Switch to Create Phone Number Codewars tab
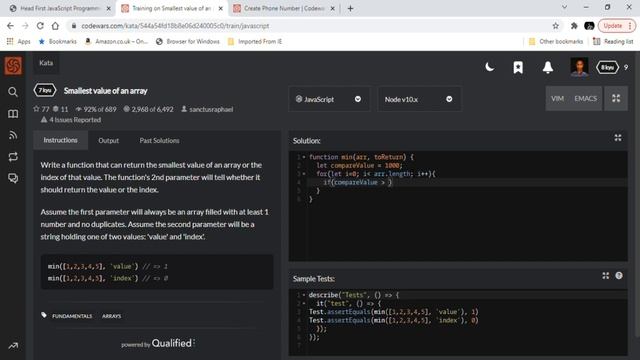Viewport: 640px width, 360px height. 284,8
